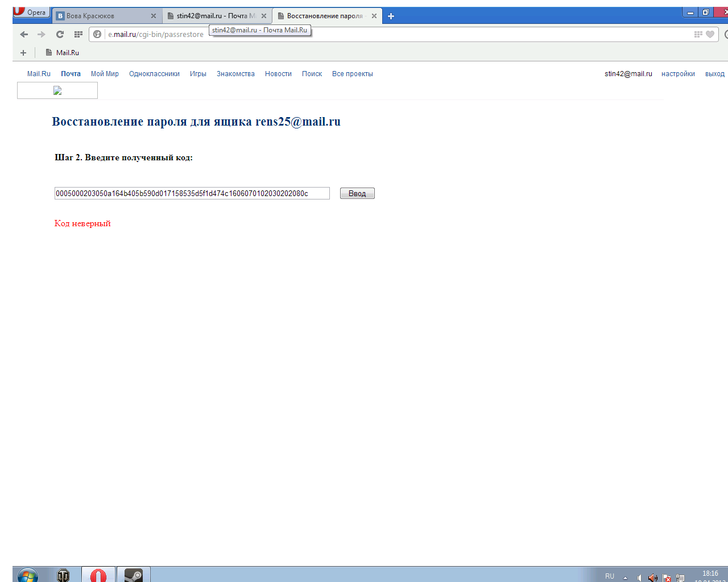Image resolution: width=728 pixels, height=582 pixels.
Task: Click the stin42@mail.ru account name
Action: point(628,74)
